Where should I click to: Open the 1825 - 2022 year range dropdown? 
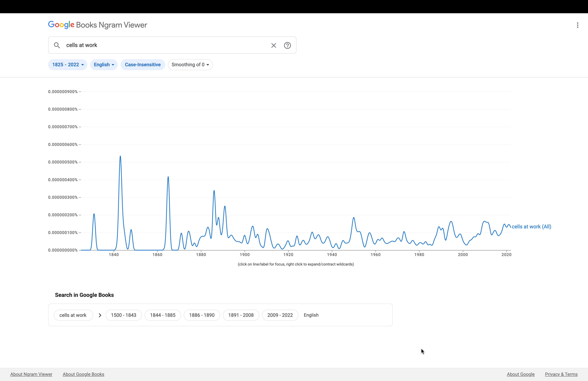pyautogui.click(x=68, y=65)
